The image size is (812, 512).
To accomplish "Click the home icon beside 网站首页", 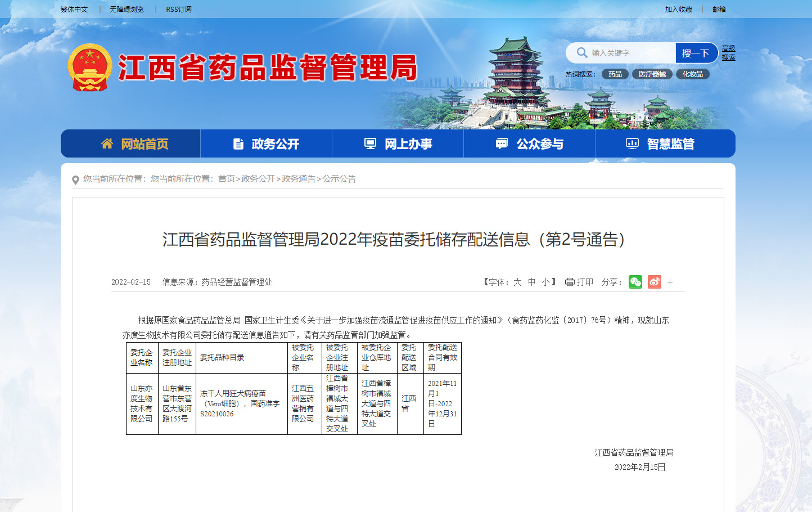I will tap(107, 143).
